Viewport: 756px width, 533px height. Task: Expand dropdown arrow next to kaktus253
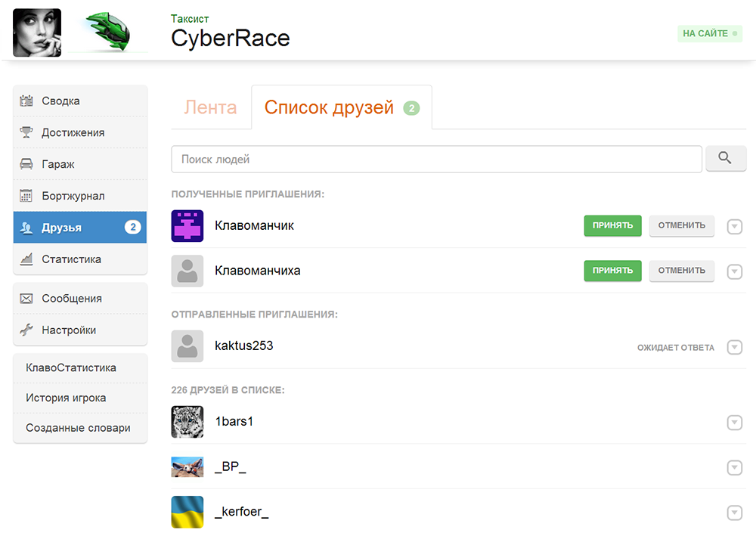[x=734, y=347]
